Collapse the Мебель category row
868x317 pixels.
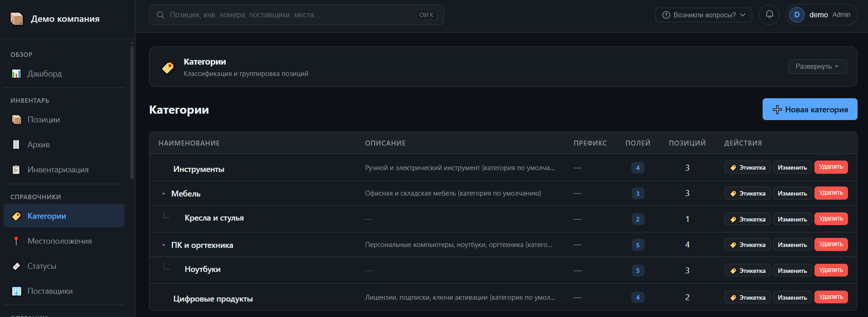(x=164, y=194)
